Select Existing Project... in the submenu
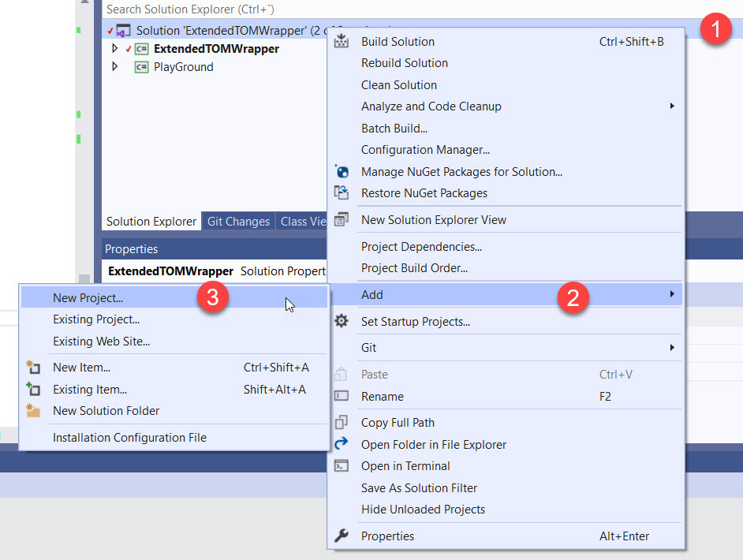 point(95,319)
